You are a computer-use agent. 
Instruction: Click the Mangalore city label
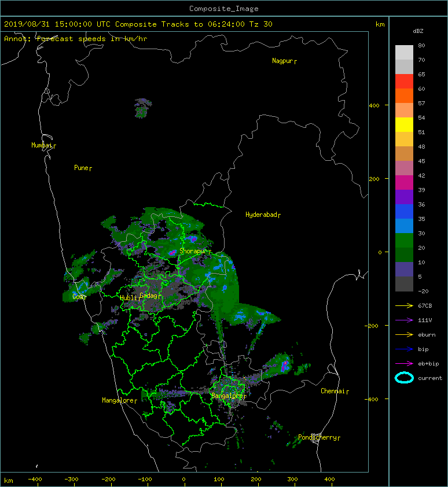pyautogui.click(x=118, y=400)
